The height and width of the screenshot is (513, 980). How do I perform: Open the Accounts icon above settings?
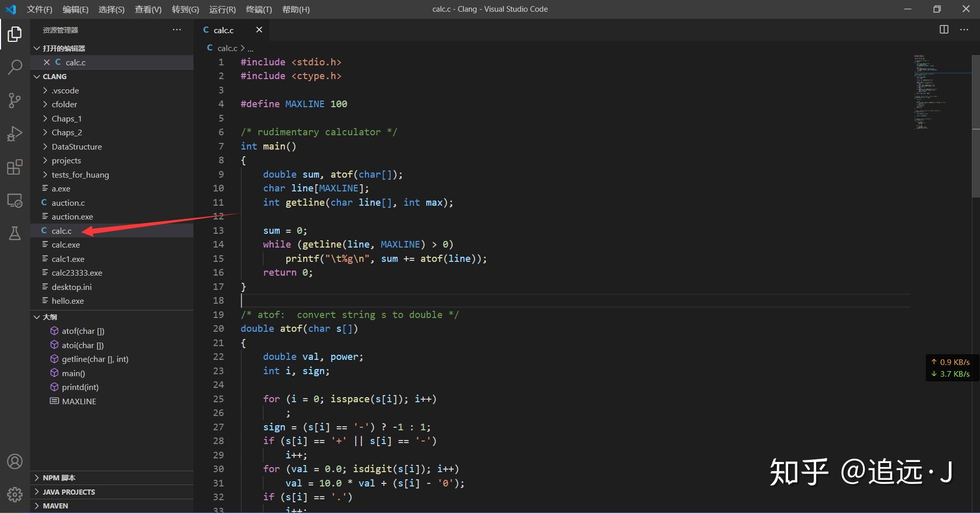pyautogui.click(x=15, y=461)
